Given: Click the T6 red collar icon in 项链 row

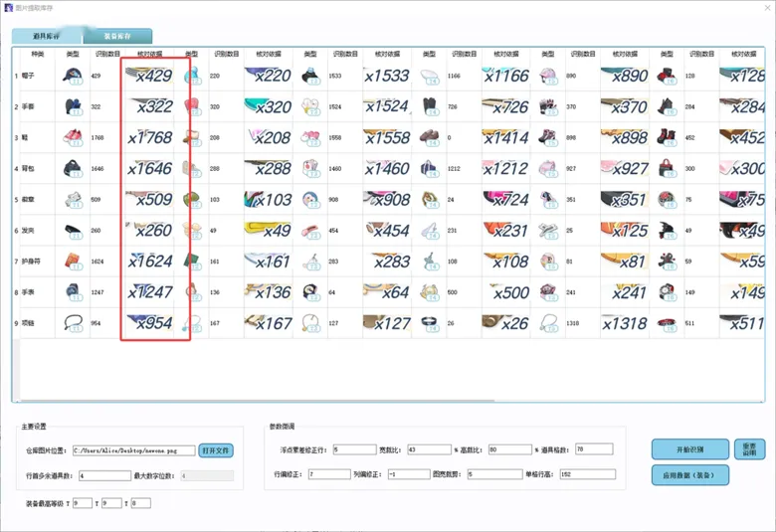Looking at the screenshot, I should tap(667, 323).
